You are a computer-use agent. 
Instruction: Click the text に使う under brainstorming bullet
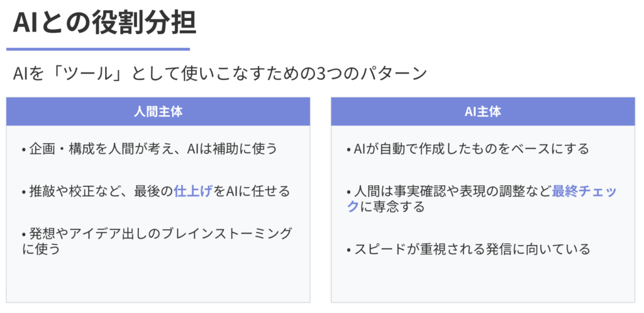coord(41,249)
